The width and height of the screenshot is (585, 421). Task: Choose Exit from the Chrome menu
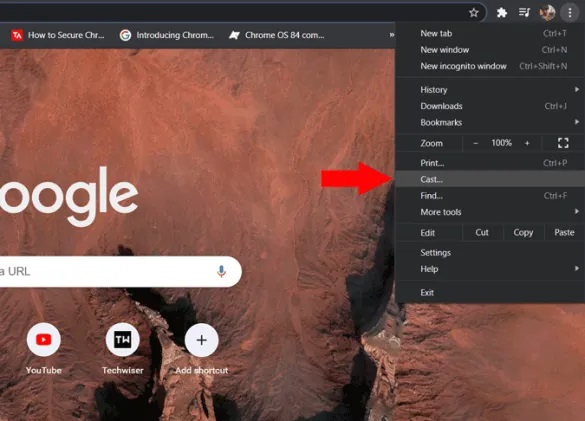(490, 293)
